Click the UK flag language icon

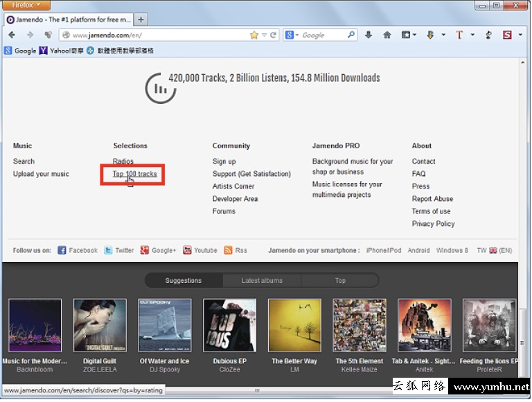pyautogui.click(x=493, y=251)
